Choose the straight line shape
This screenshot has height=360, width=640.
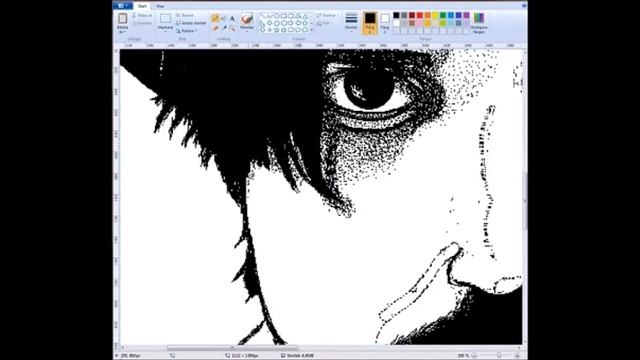point(262,16)
